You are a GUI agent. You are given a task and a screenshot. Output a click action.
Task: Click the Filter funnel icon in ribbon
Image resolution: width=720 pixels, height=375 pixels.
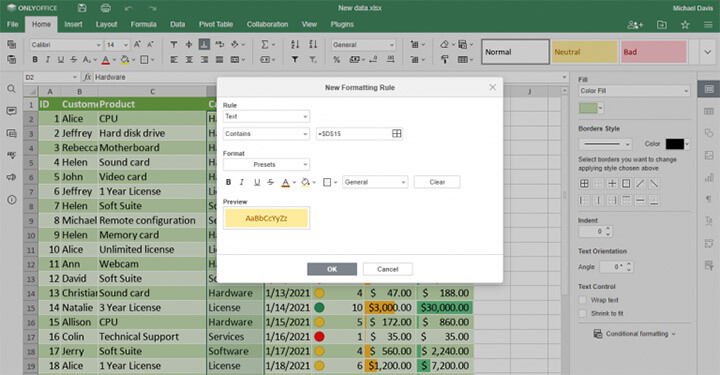point(295,60)
